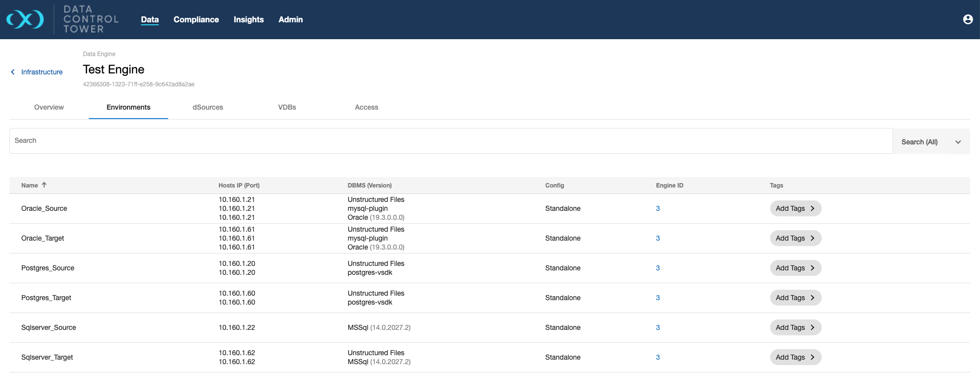
Task: Switch to the Access tab
Action: click(366, 107)
